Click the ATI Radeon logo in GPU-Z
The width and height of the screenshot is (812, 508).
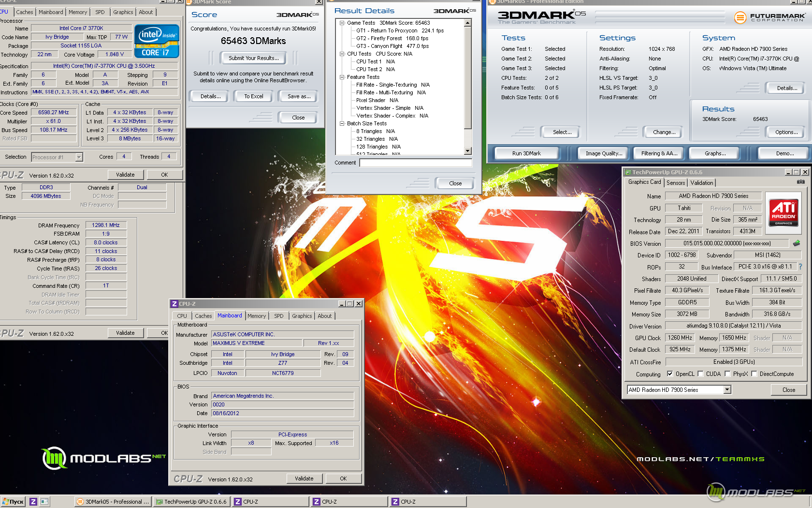[783, 212]
